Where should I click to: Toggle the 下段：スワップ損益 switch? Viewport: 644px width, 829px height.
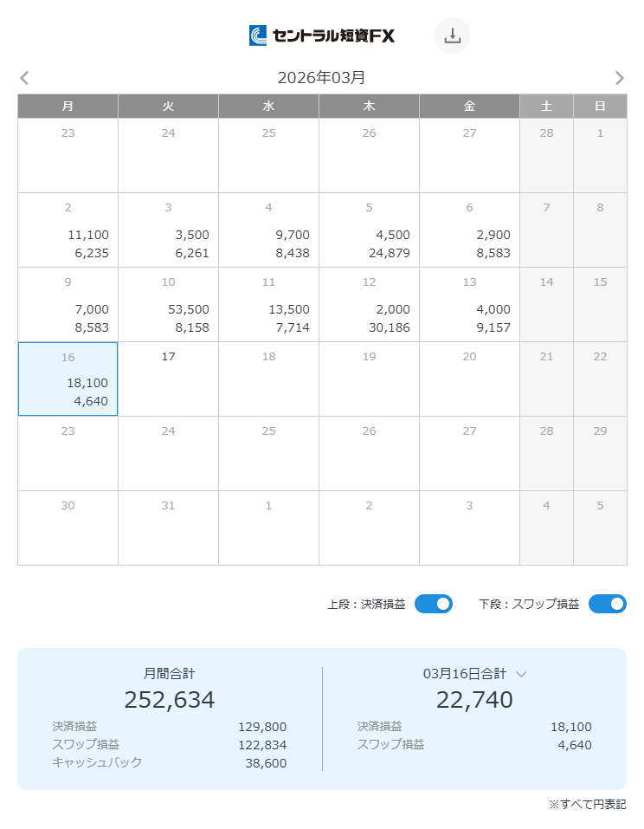607,604
